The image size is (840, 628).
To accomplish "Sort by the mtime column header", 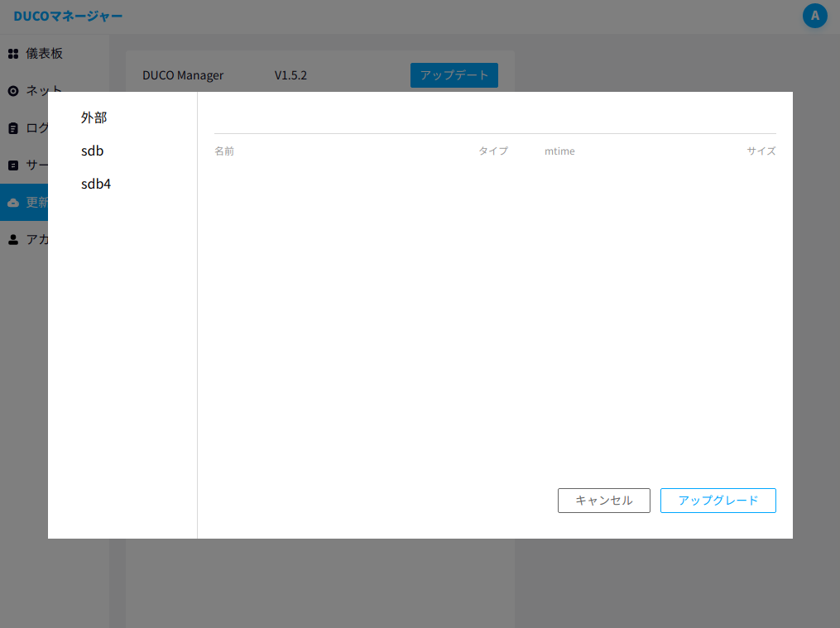I will click(559, 151).
